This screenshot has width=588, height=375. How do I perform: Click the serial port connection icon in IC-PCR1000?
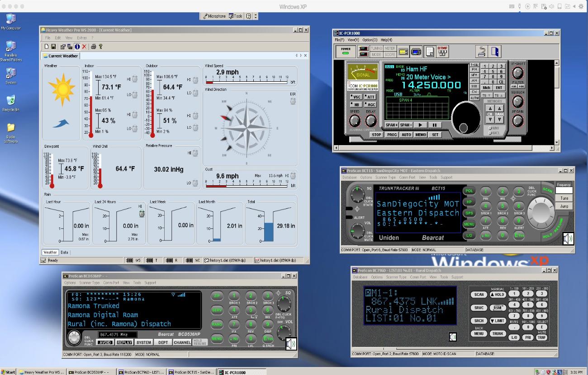482,52
